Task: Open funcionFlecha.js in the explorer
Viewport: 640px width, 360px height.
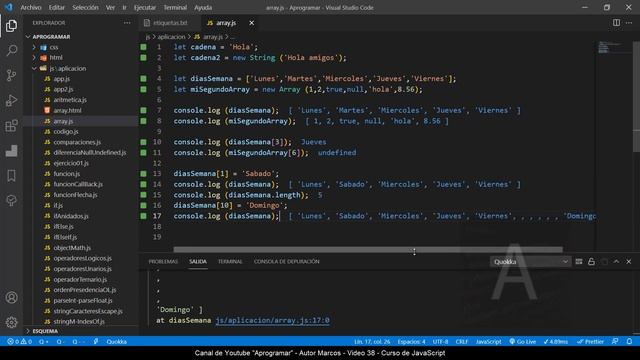Action: click(75, 195)
